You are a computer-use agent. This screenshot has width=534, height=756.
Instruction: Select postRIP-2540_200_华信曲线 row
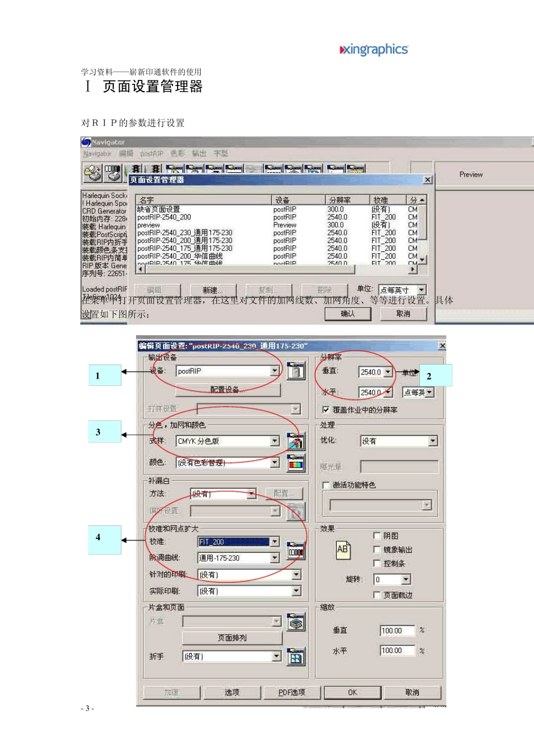(x=278, y=256)
